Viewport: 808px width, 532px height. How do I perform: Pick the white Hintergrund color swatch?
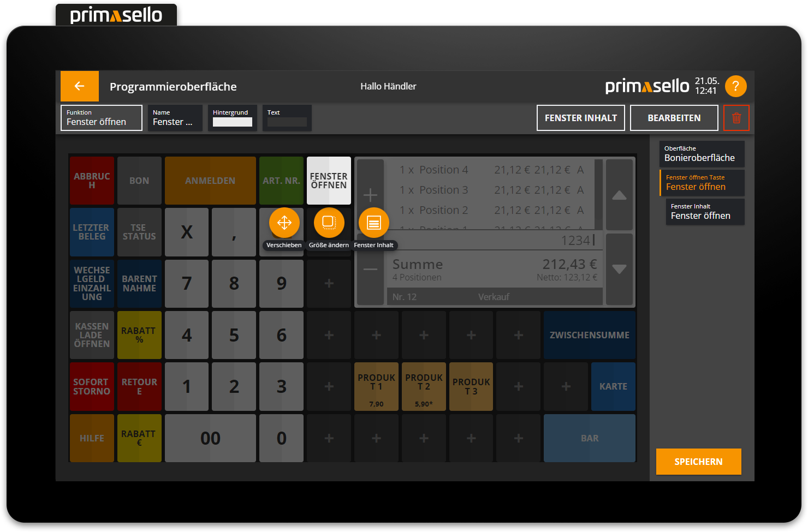pyautogui.click(x=233, y=122)
